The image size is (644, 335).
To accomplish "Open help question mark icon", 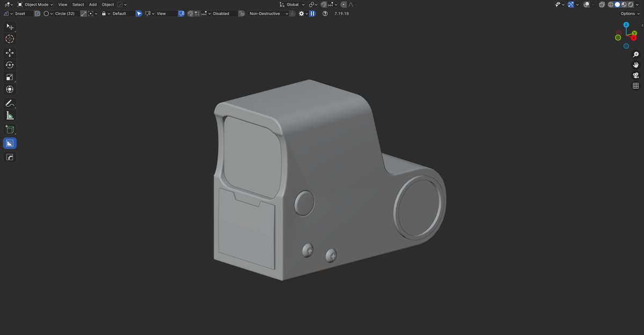I will pos(325,13).
